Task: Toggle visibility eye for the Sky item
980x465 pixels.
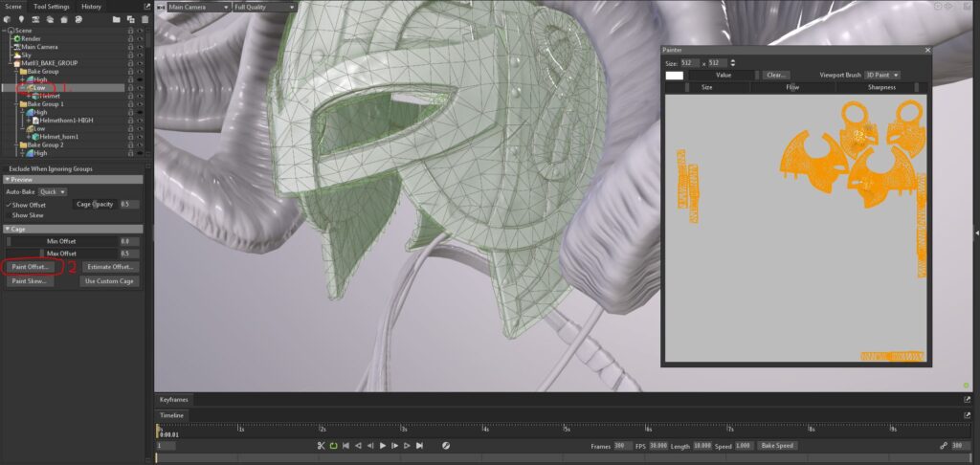Action: point(140,55)
